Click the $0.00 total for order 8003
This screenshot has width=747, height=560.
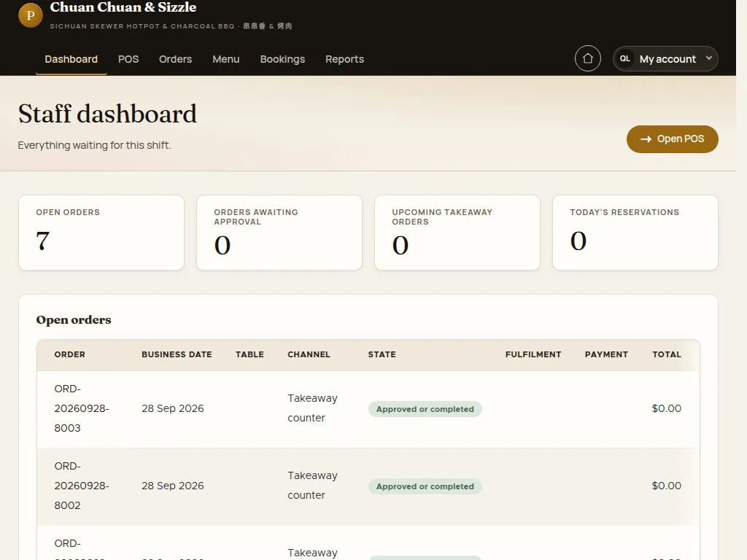tap(667, 408)
